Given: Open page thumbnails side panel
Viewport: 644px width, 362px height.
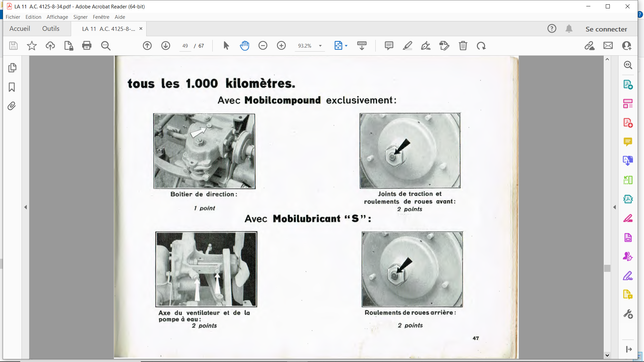Looking at the screenshot, I should 12,68.
